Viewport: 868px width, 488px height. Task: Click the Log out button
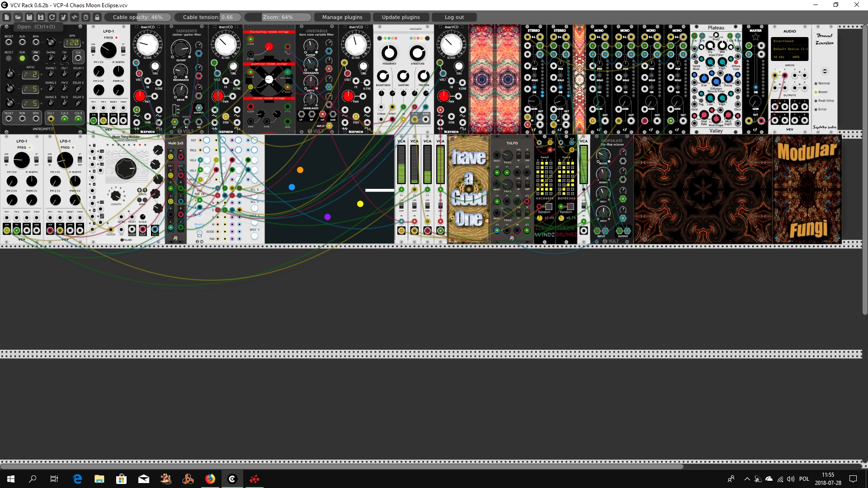pyautogui.click(x=454, y=17)
